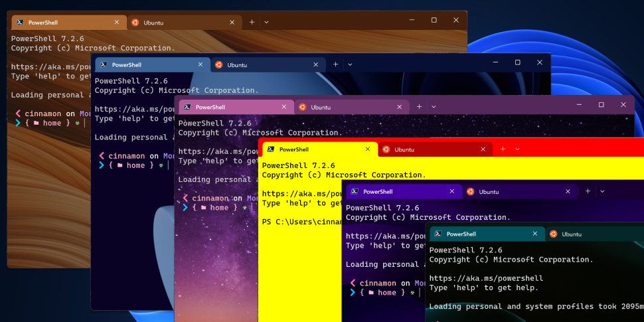Minimize the pink galaxy terminal window
The image size is (644, 322).
click(579, 105)
